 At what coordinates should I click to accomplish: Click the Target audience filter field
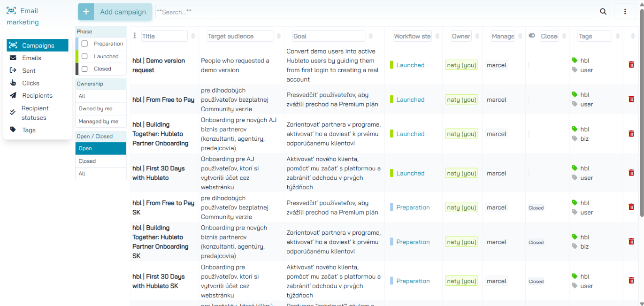240,36
